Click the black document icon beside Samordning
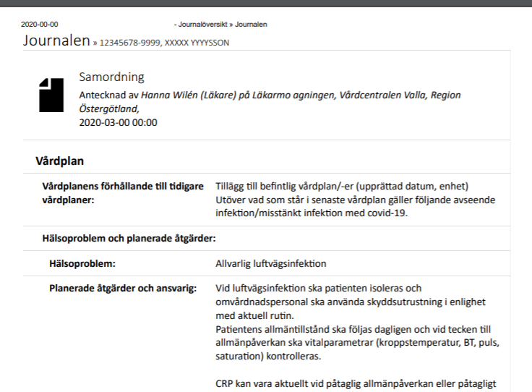The height and width of the screenshot is (392, 532). pos(51,95)
